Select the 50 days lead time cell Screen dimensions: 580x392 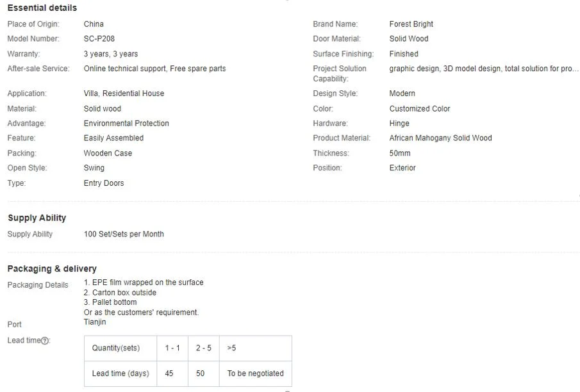[x=204, y=373]
